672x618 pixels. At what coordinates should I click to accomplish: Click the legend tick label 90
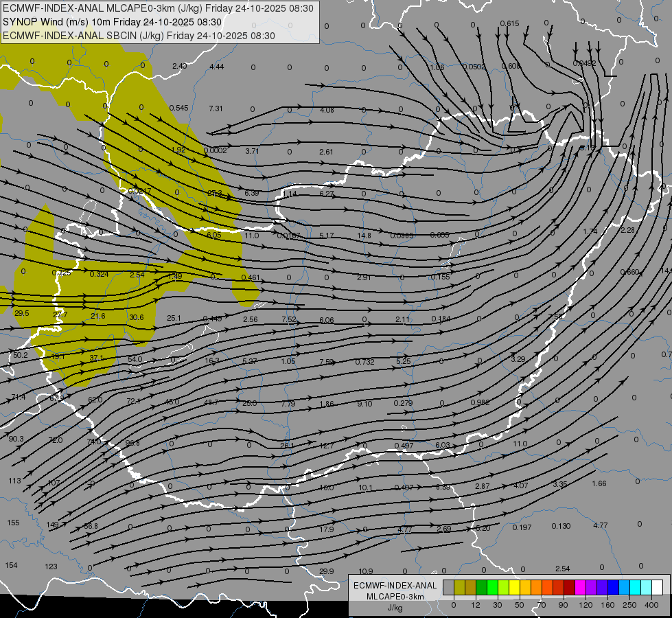tap(563, 605)
